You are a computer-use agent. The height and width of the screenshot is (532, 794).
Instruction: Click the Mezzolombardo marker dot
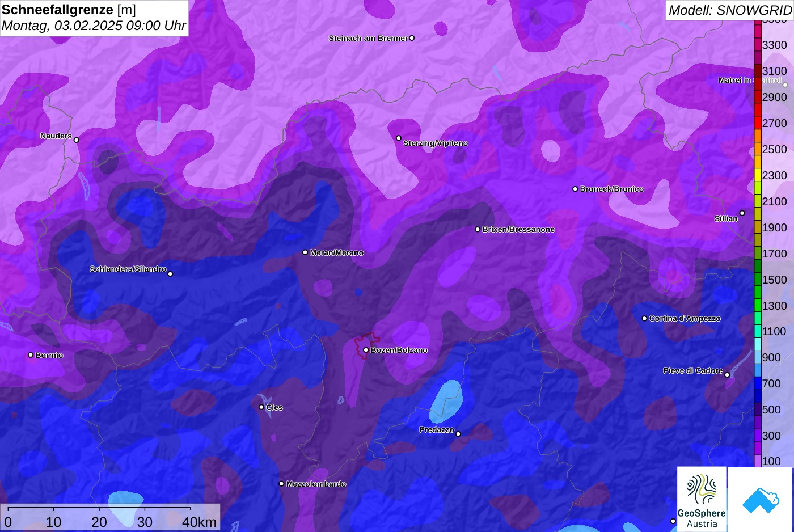pos(281,484)
